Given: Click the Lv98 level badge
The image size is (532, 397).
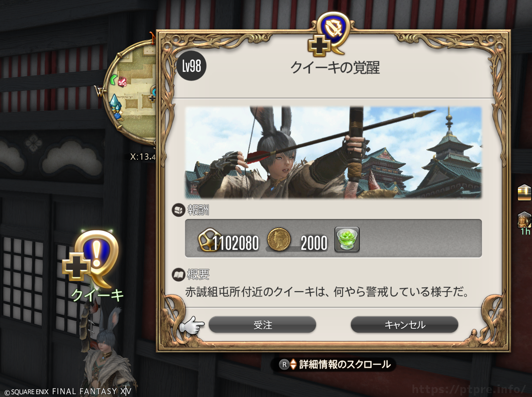Looking at the screenshot, I should tap(192, 66).
